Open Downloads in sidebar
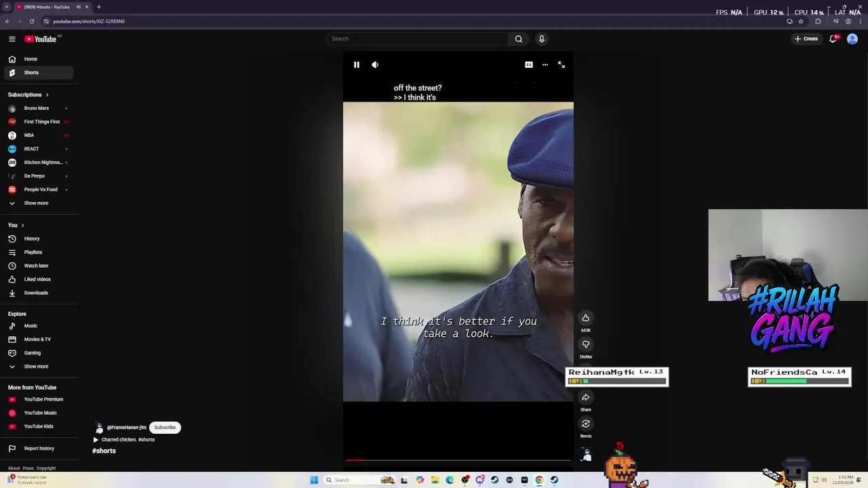This screenshot has width=868, height=488. (39, 293)
